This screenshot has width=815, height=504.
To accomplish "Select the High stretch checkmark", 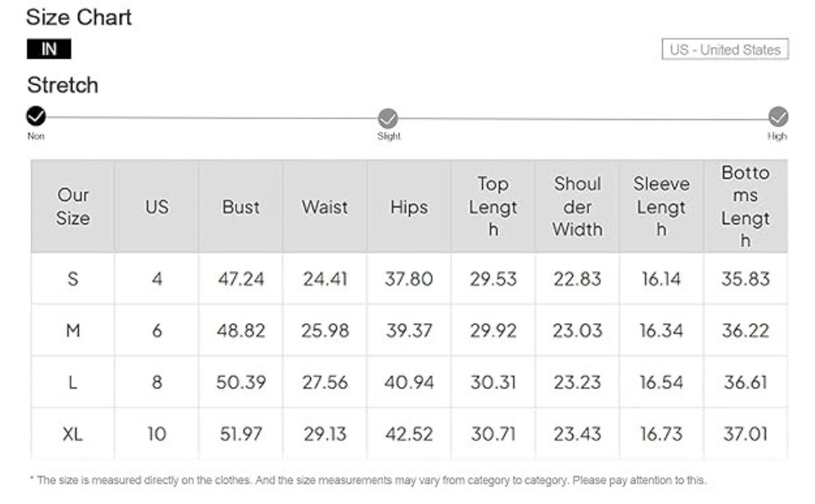I will coord(778,117).
